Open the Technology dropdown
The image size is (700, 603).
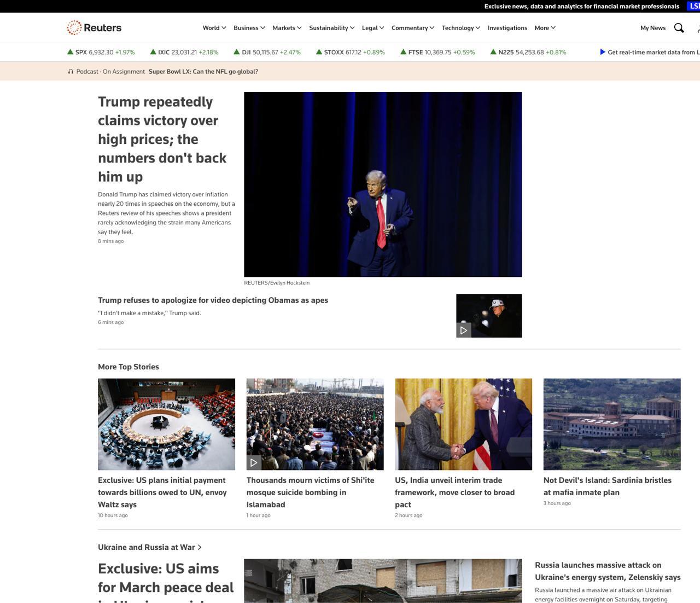click(x=460, y=28)
